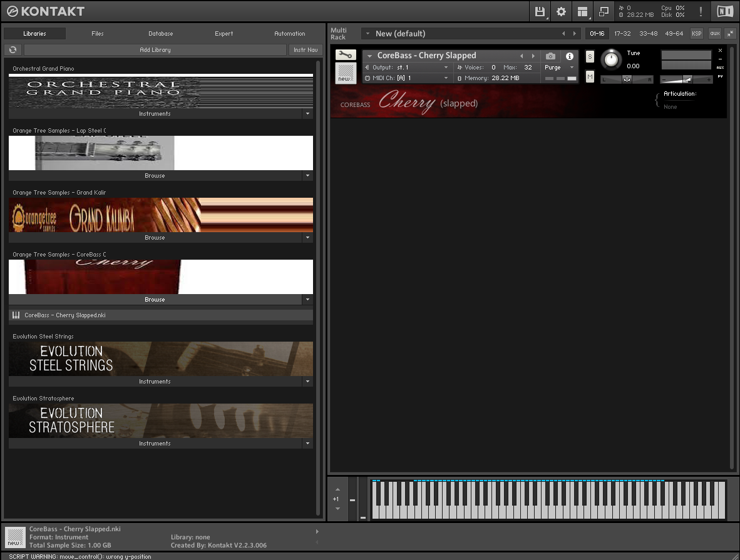Open Instruments of Orchestral Grand Piano

coord(155,114)
